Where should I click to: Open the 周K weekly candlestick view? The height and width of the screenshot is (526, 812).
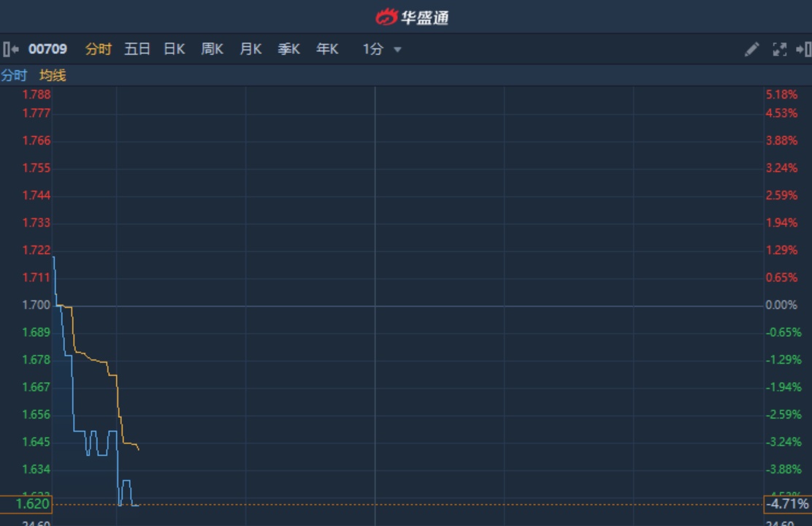coord(212,50)
